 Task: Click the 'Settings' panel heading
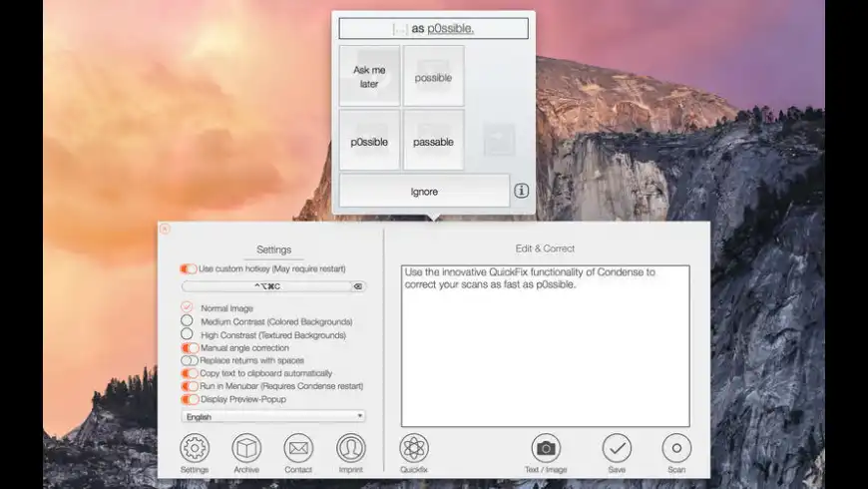(273, 249)
